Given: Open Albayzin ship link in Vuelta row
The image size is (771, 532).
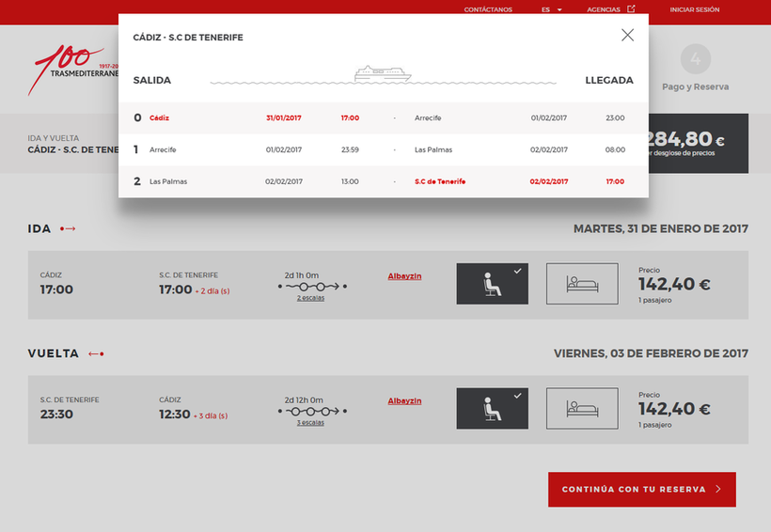Looking at the screenshot, I should (404, 400).
